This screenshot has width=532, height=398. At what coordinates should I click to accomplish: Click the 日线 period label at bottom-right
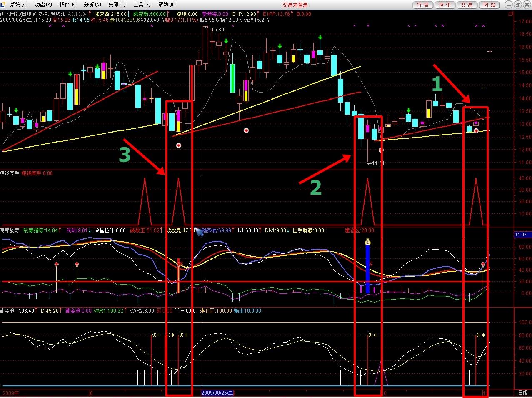[x=523, y=393]
